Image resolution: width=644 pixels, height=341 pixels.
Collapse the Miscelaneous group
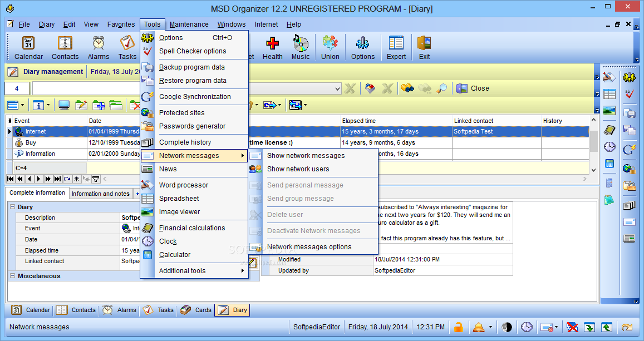point(12,276)
